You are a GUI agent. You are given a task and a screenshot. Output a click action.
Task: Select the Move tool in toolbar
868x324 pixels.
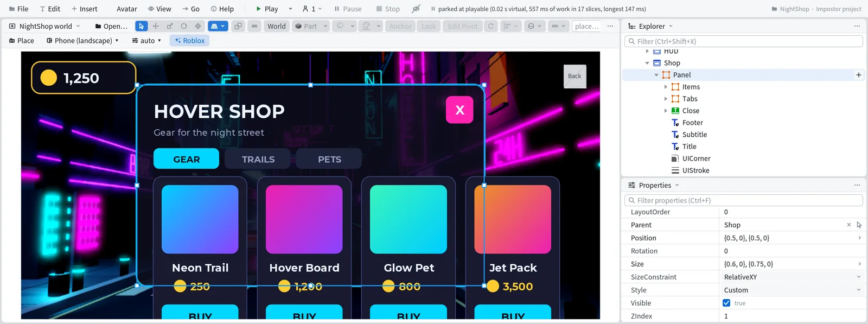(x=156, y=26)
